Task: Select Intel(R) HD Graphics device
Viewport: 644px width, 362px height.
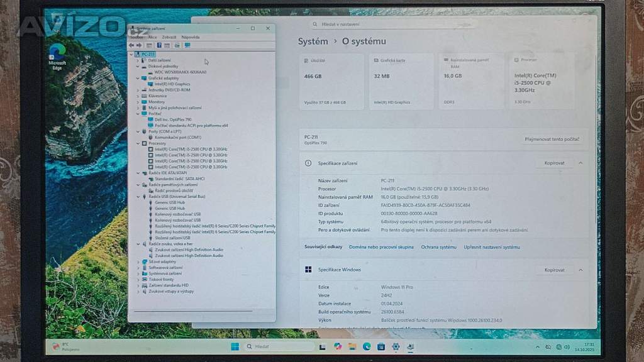Action: click(x=172, y=84)
